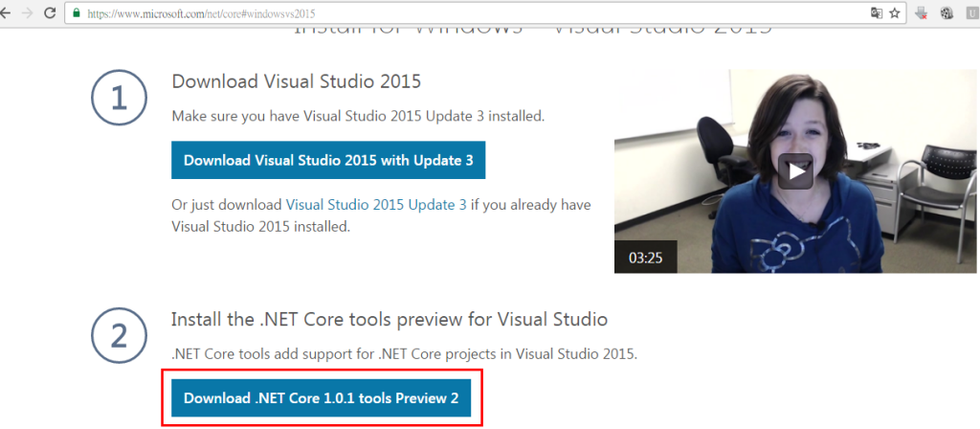This screenshot has height=429, width=980.
Task: Open the film reel extension icon
Action: point(947,13)
